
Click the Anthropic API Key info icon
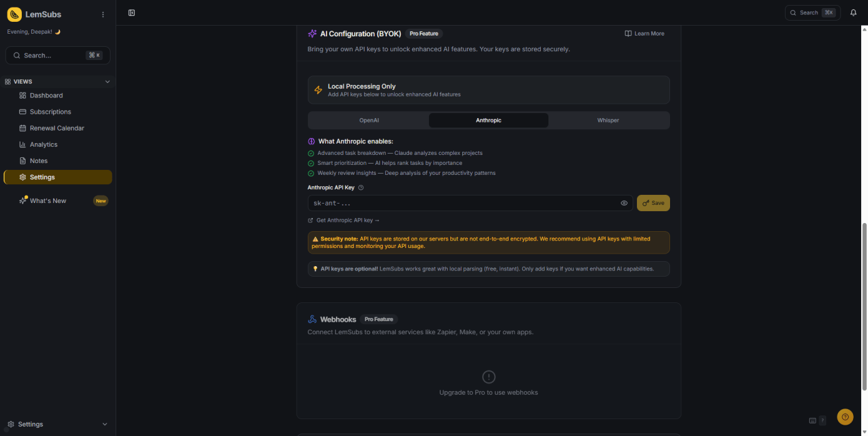coord(361,187)
